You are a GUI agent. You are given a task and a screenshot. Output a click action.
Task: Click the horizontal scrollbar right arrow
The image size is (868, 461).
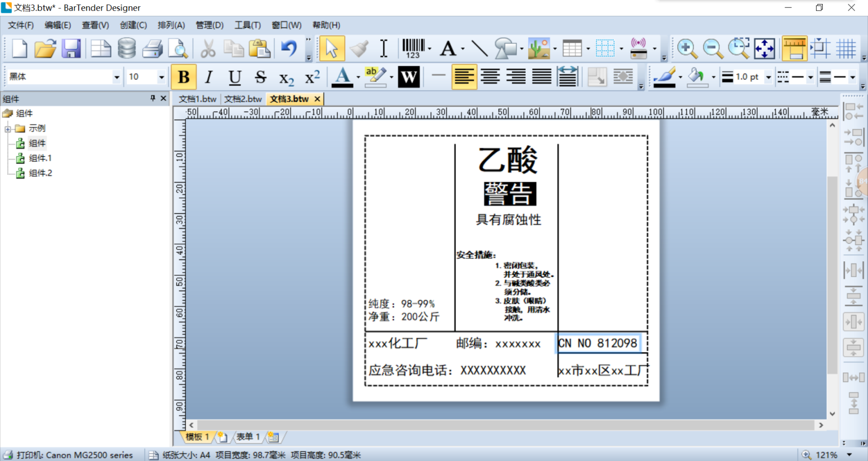pyautogui.click(x=821, y=425)
